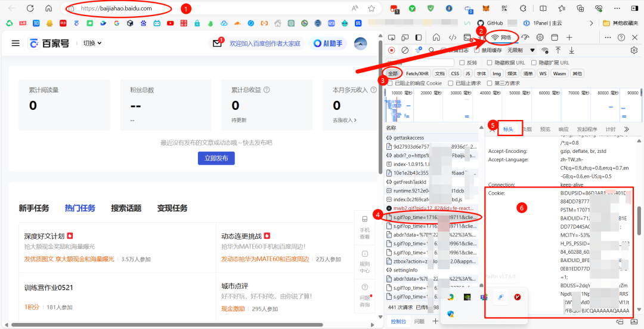Open the 动态连更挑战 task card
The width and height of the screenshot is (644, 329).
tap(284, 247)
